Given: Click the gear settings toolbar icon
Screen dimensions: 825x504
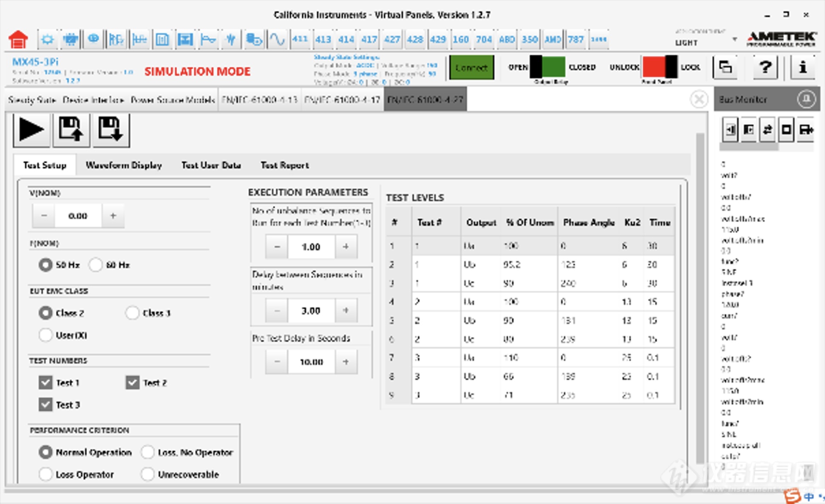Looking at the screenshot, I should coord(47,39).
